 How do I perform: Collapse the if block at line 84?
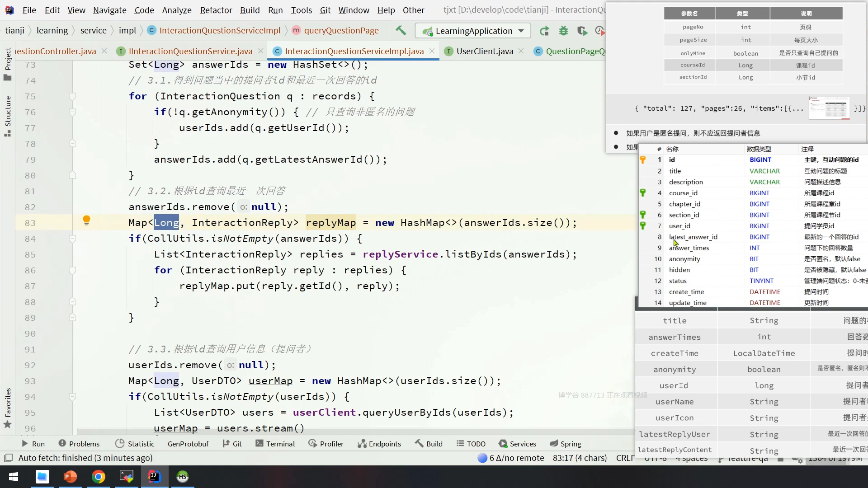click(x=72, y=239)
